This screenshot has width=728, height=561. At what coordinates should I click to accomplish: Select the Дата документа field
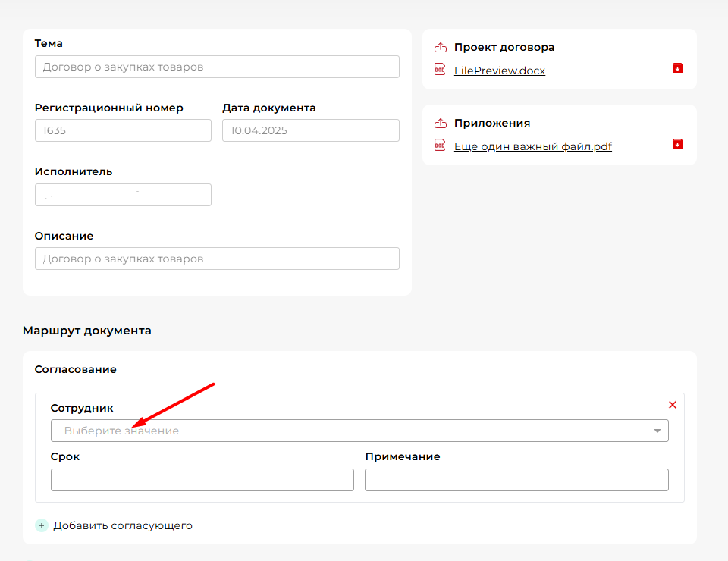click(310, 130)
